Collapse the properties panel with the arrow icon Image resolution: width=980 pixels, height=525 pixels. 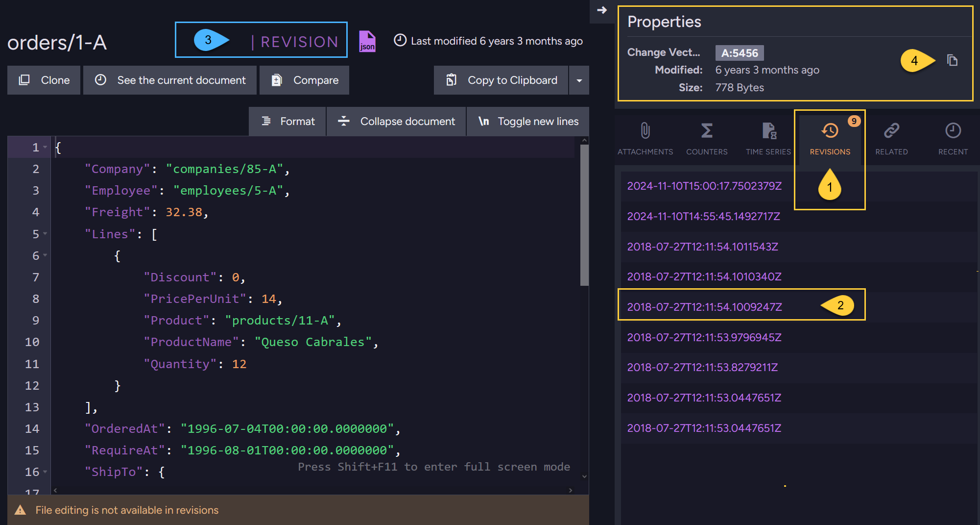point(602,10)
